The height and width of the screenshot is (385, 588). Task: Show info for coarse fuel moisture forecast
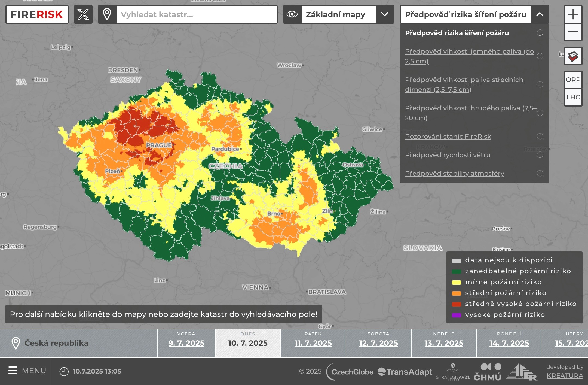point(540,113)
